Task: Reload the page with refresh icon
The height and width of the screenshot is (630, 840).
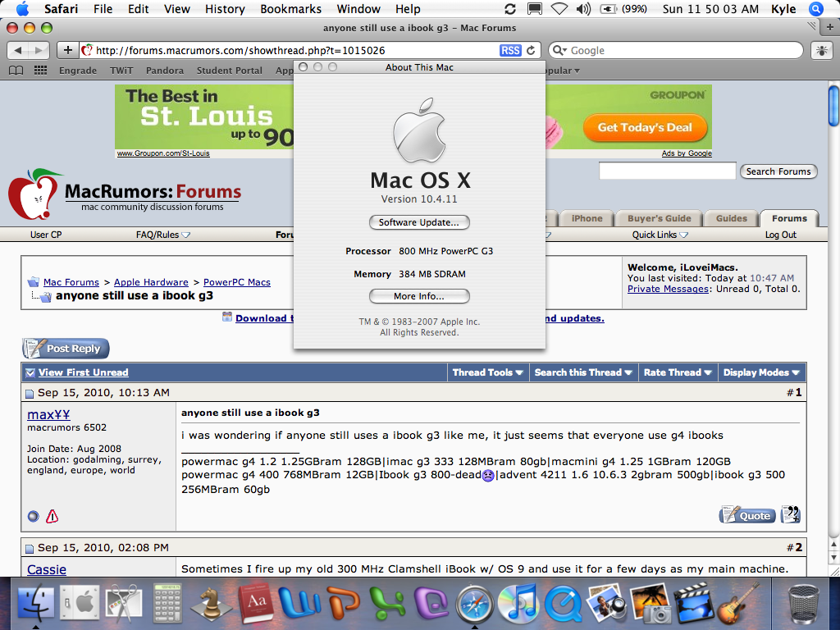Action: click(531, 50)
